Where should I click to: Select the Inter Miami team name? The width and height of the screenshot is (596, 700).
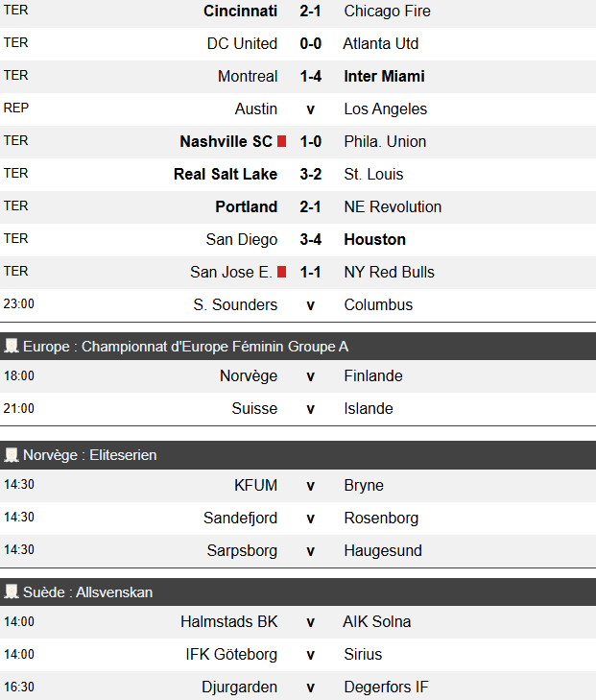click(384, 77)
